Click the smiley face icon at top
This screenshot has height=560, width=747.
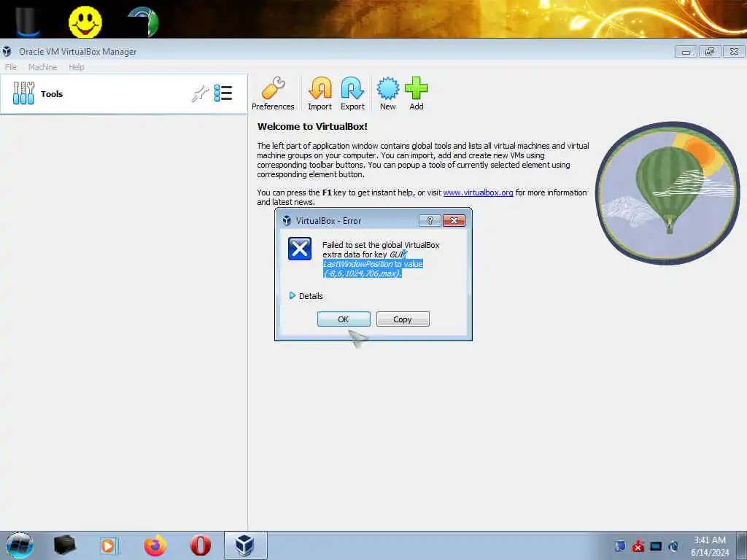coord(85,22)
